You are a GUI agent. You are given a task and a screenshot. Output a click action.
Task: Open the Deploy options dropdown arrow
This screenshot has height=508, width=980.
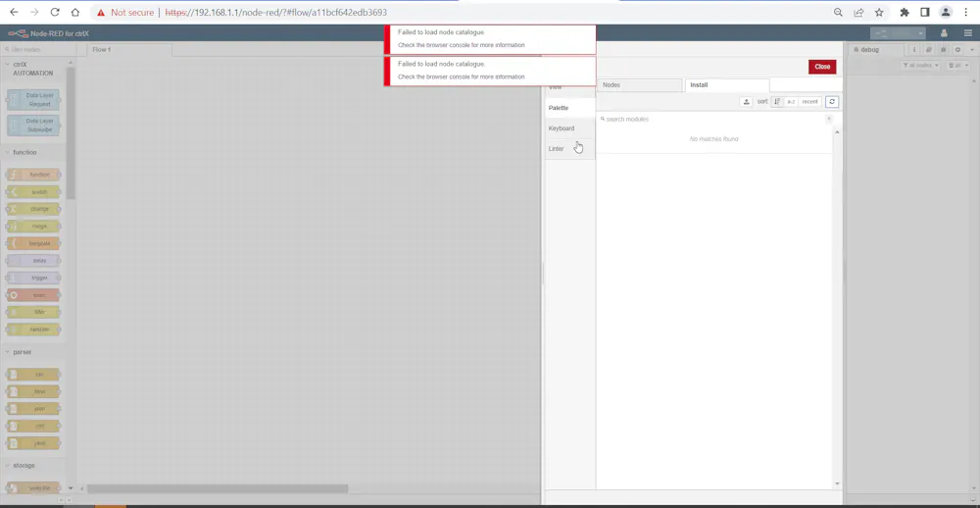(x=920, y=33)
